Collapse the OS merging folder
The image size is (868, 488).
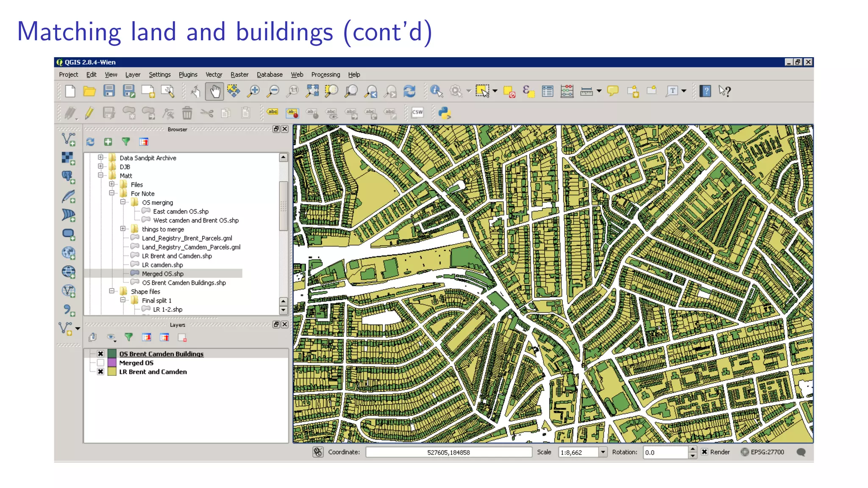point(123,202)
